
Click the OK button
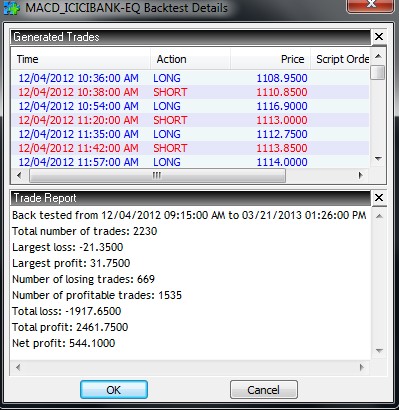[x=114, y=389]
